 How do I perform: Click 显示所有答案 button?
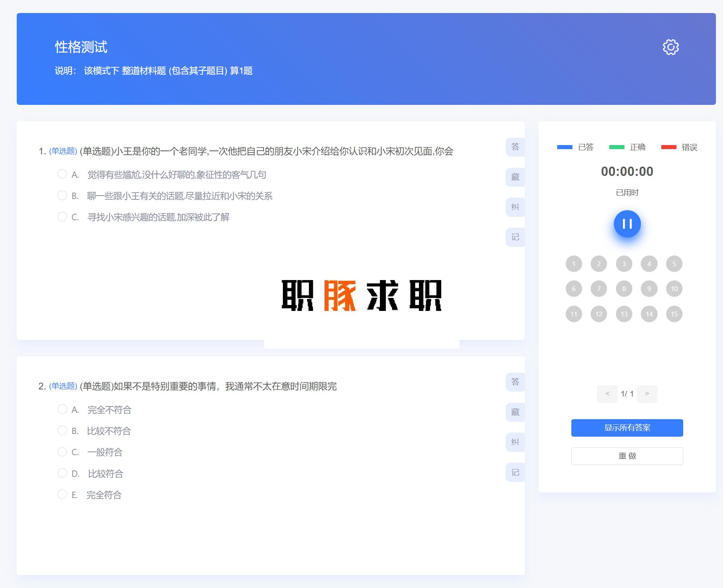627,428
